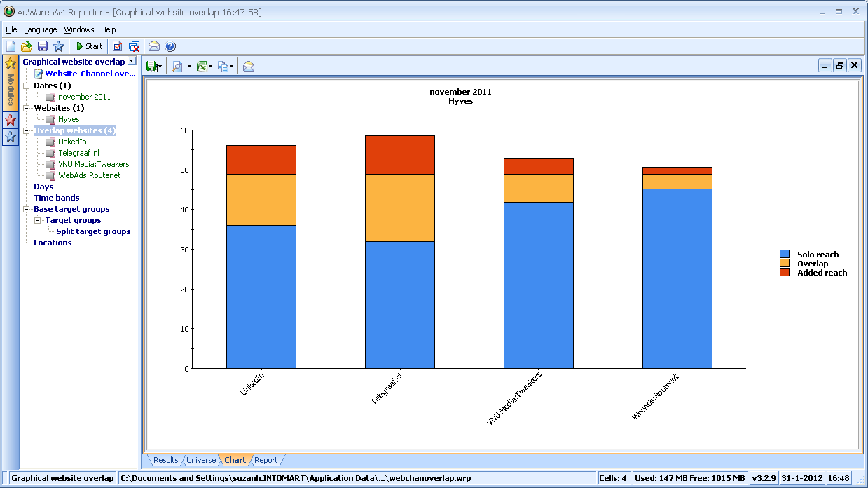Select the Websites (1) tree label

click(x=59, y=108)
